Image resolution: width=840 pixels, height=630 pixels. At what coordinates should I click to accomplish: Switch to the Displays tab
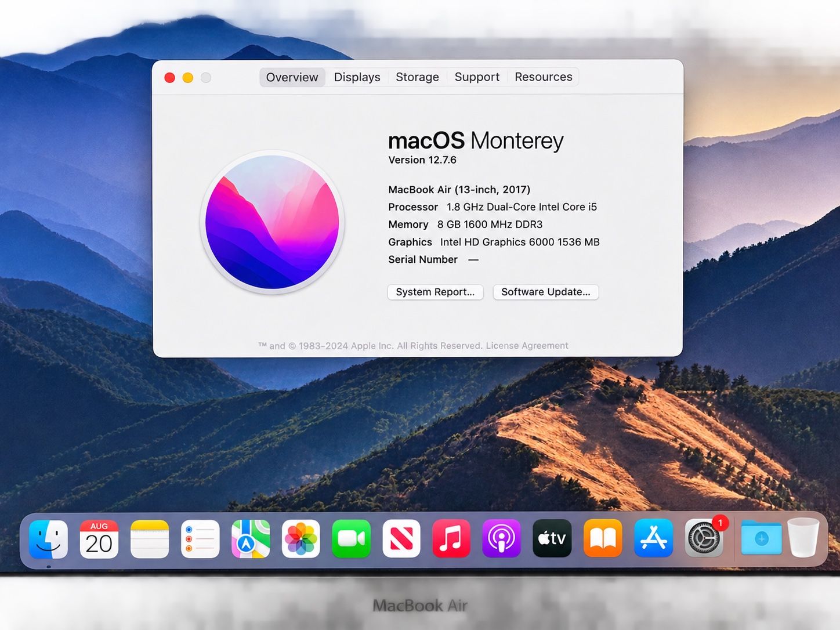coord(357,77)
